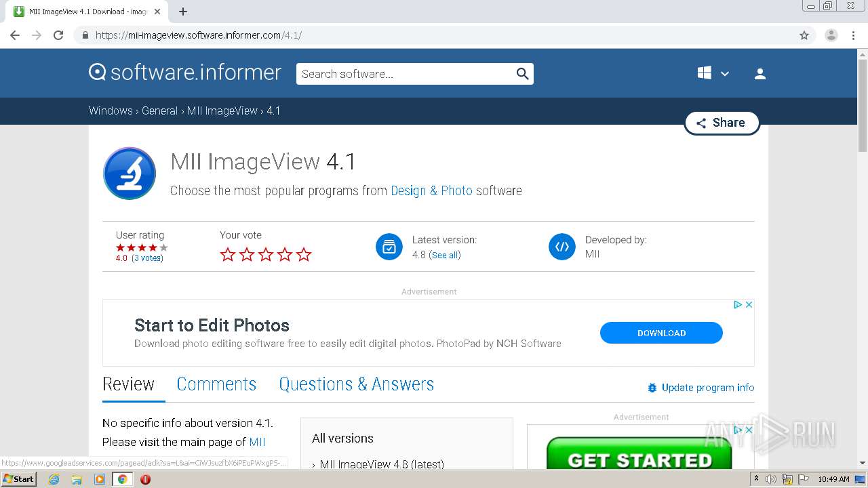Image resolution: width=868 pixels, height=488 pixels.
Task: Open Chrome's three-dot menu
Action: 853,35
